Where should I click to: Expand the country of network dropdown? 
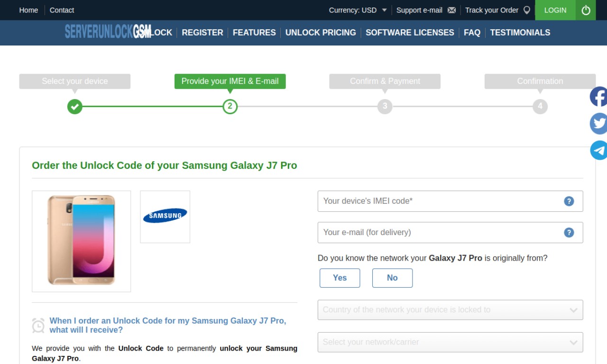click(450, 310)
